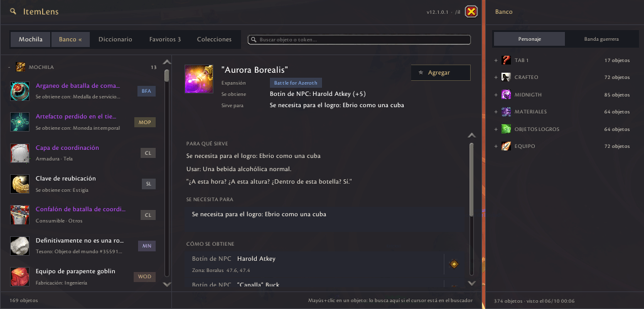
Task: Click the SL expansion badge
Action: [149, 184]
